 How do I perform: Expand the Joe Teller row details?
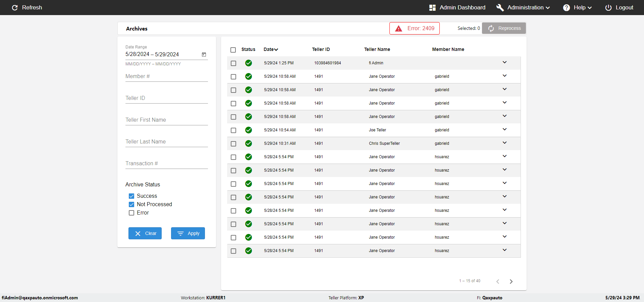504,129
